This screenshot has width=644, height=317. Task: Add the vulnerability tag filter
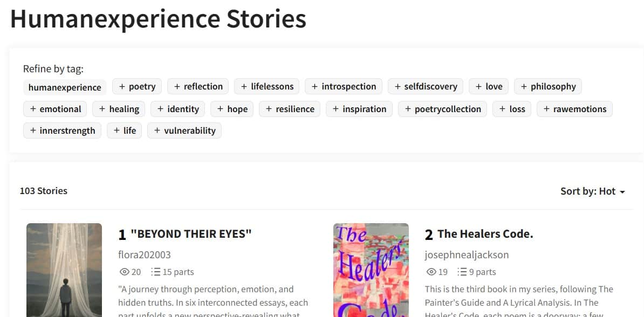[x=184, y=130]
